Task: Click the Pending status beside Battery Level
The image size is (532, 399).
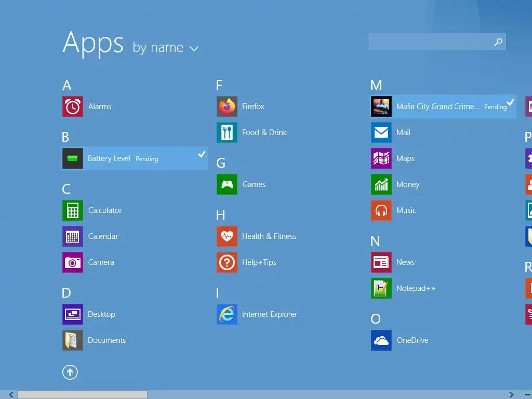Action: pos(147,159)
